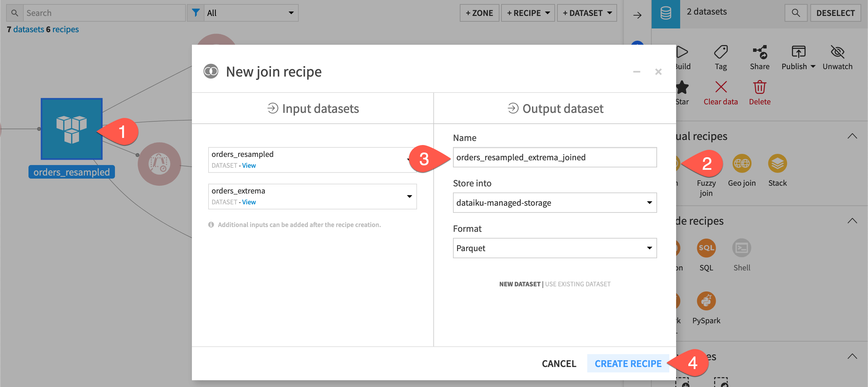
Task: Collapse the Visual recipes section chevron
Action: click(x=852, y=136)
